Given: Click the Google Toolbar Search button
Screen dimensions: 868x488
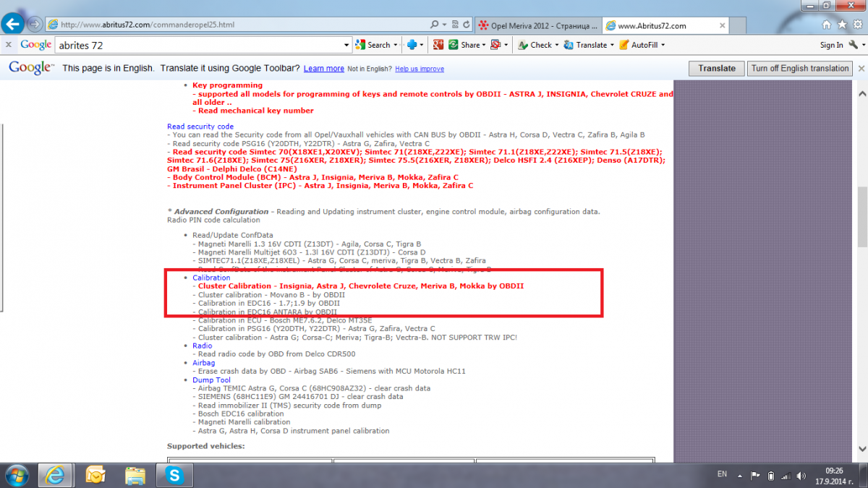Looking at the screenshot, I should tap(373, 45).
